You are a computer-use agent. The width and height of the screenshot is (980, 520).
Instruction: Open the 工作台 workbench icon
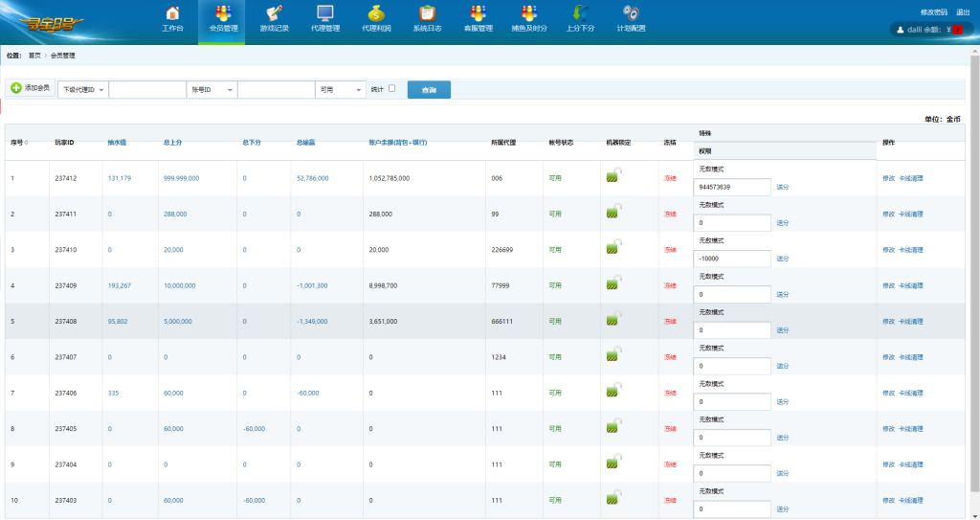pos(172,13)
